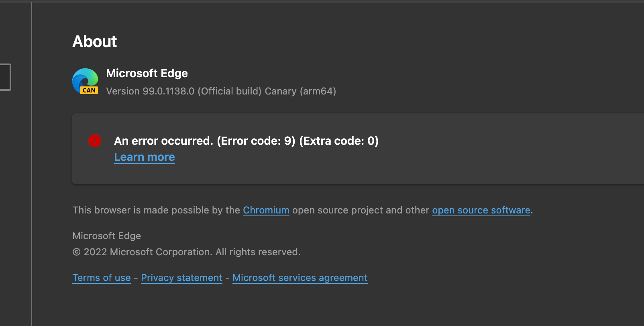Open the Learn more link

coord(145,157)
